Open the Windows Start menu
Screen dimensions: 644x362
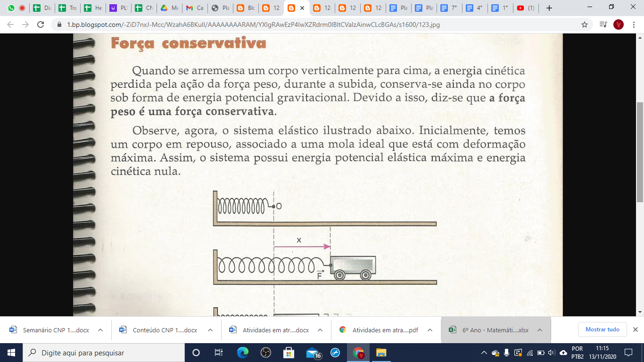coord(11,353)
